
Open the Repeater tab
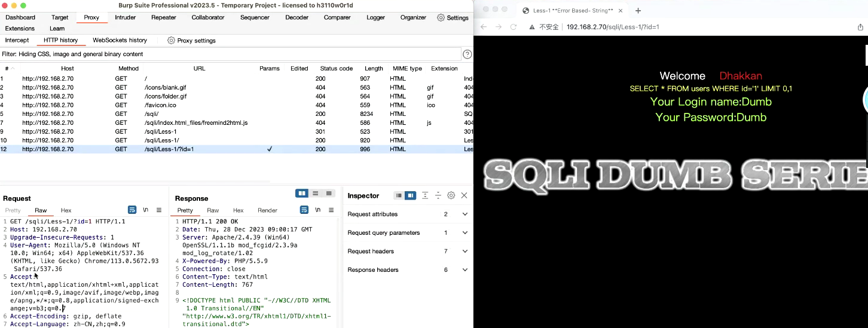tap(164, 17)
